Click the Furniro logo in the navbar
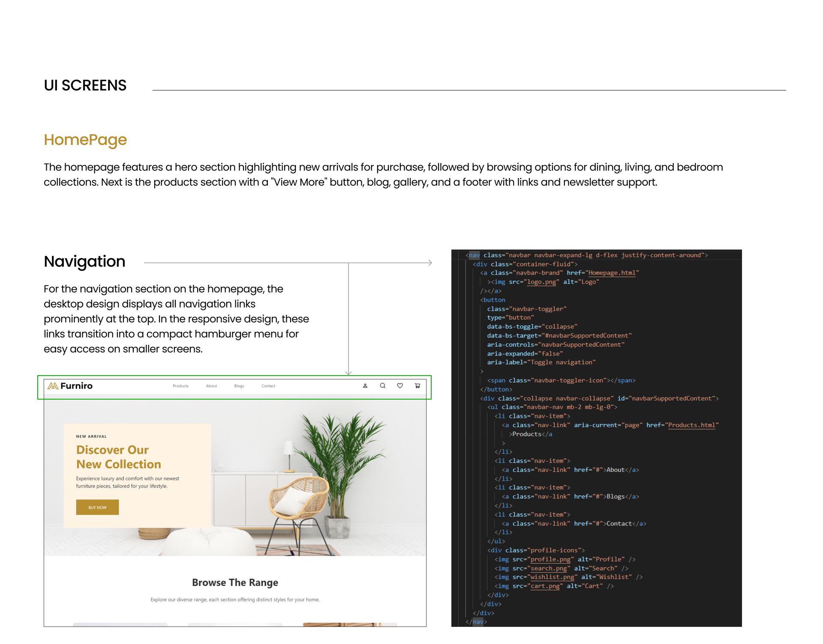The image size is (823, 644). click(x=70, y=386)
